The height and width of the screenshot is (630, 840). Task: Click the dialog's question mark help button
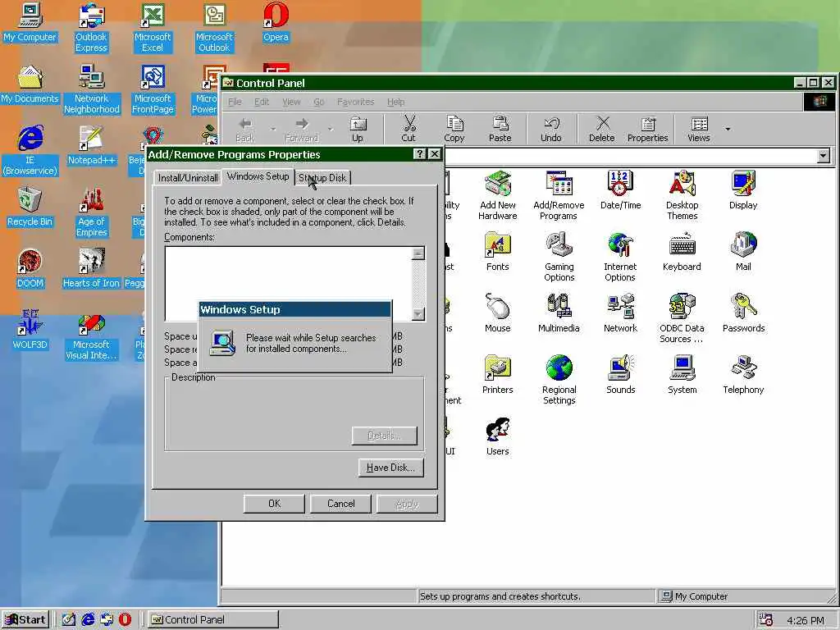pos(419,154)
